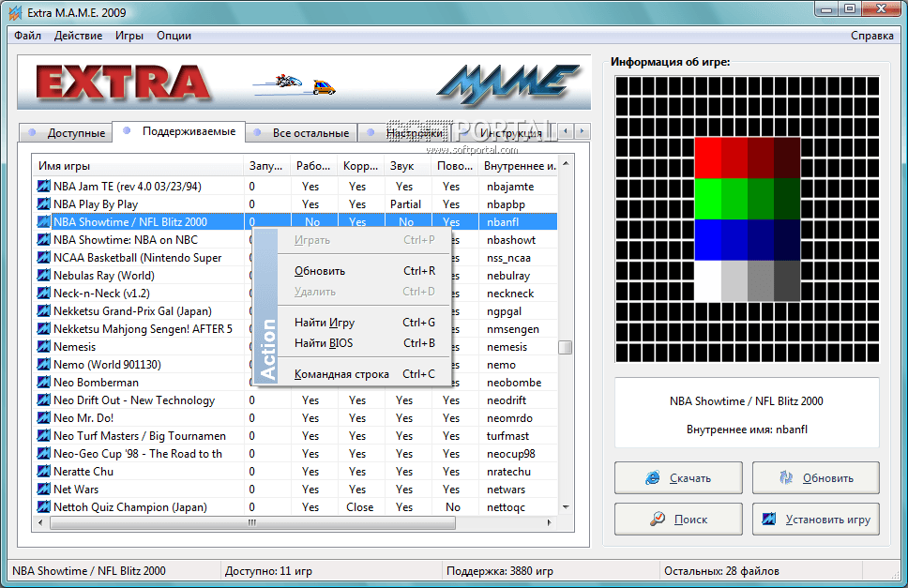
Task: Click the icon beside Neo Drift Out
Action: coord(43,400)
